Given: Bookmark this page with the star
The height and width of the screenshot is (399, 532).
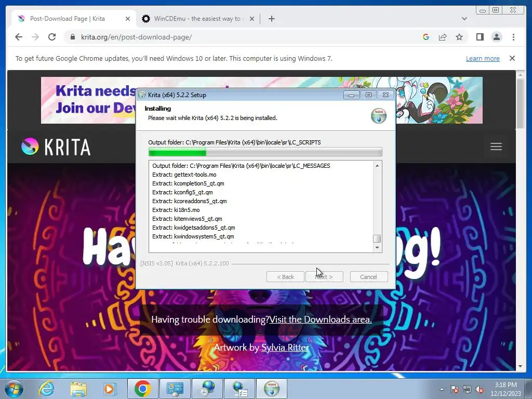Looking at the screenshot, I should click(x=459, y=37).
